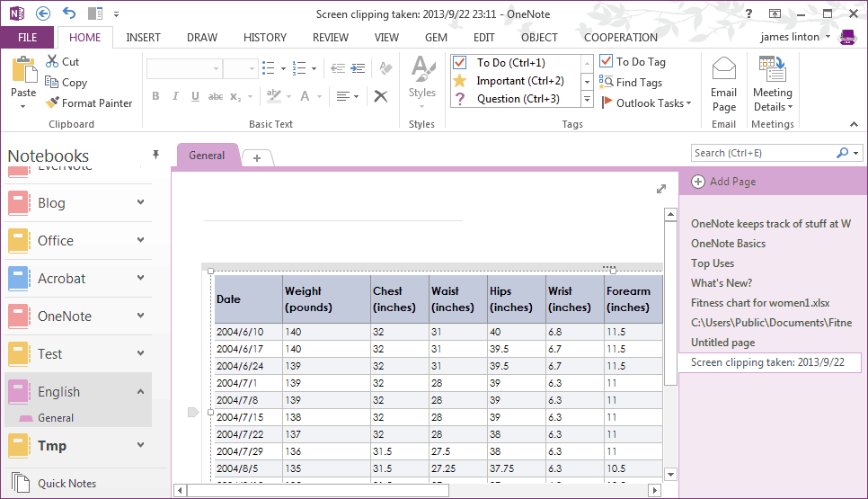Expand the OneNote notebook chevron
The image size is (868, 499).
point(140,316)
